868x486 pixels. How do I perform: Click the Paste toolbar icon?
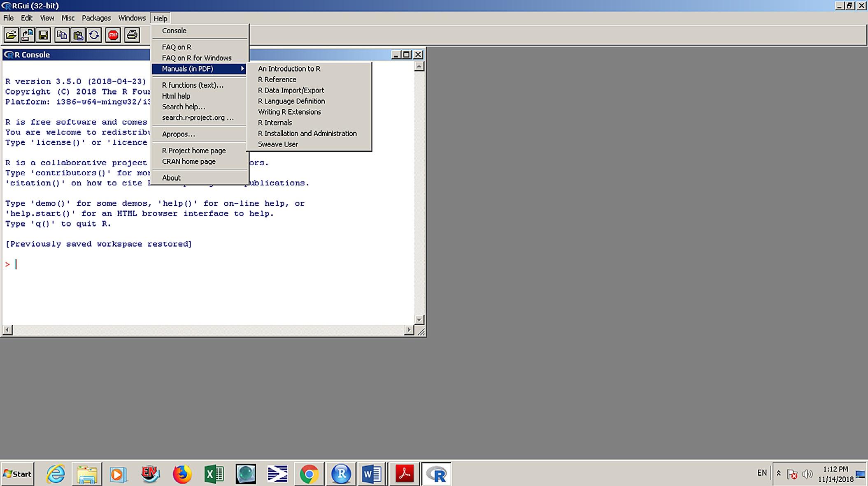pos(78,35)
